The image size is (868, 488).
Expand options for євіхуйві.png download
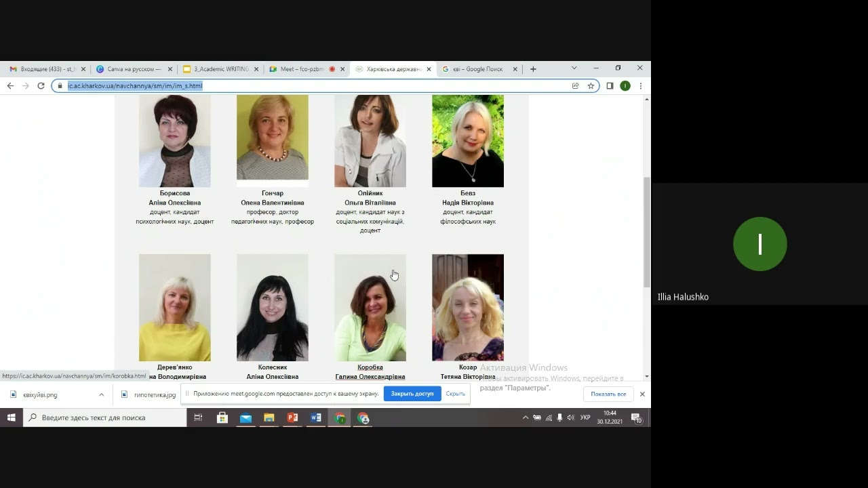(x=101, y=394)
